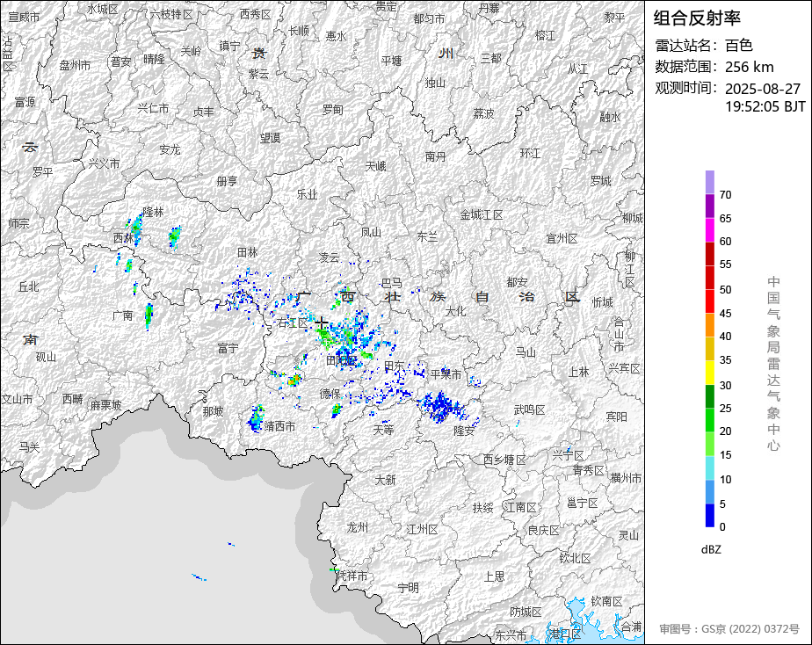This screenshot has height=645, width=812.
Task: Pick the orange 40–45 legend swatch
Action: pos(709,325)
